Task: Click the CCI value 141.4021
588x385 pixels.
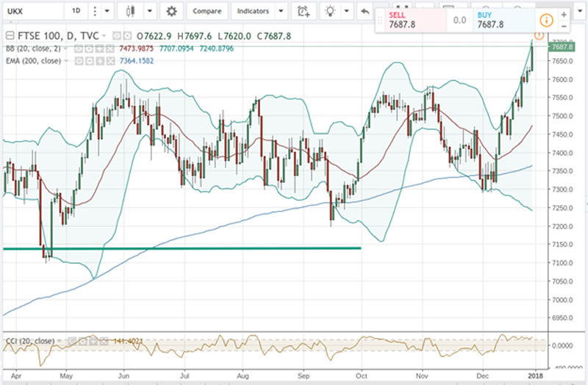Action: pyautogui.click(x=128, y=341)
